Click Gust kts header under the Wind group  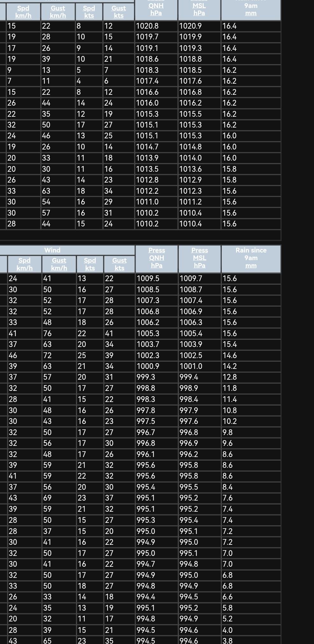(x=119, y=264)
